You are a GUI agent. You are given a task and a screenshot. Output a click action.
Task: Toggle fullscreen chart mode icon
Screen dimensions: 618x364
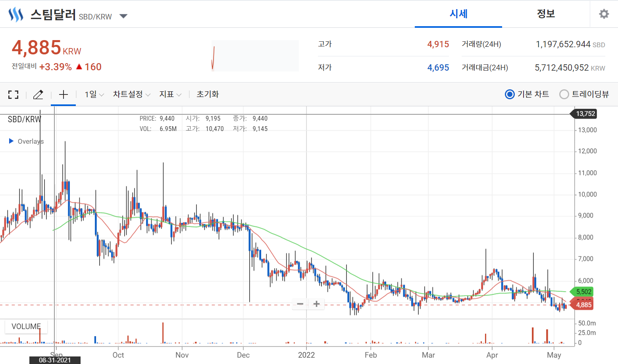tap(13, 94)
